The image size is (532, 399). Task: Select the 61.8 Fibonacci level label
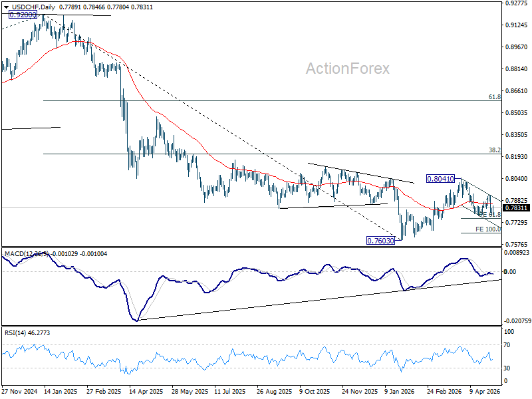(494, 97)
